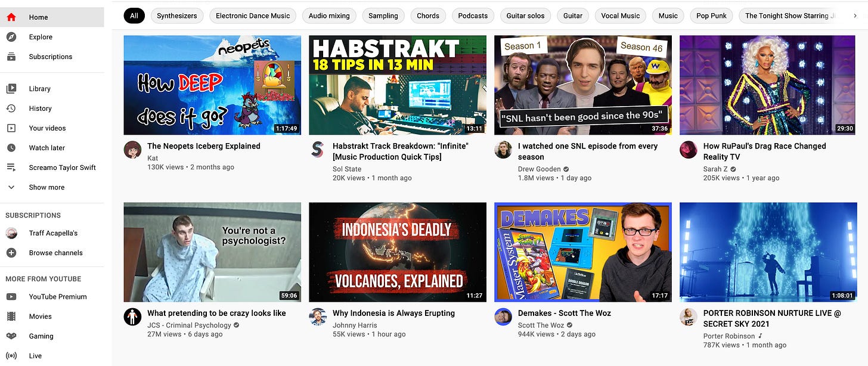Viewport: 868px width, 366px height.
Task: Click Sarah Z's channel avatar
Action: (689, 150)
